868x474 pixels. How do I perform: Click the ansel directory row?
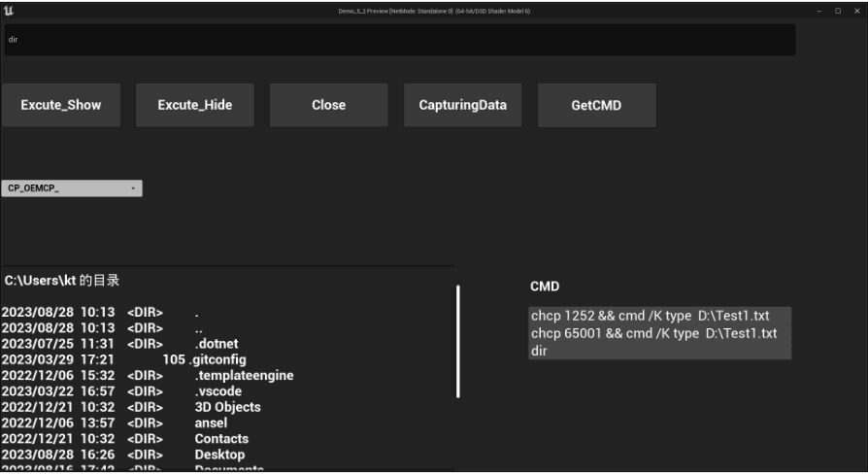[x=115, y=423]
